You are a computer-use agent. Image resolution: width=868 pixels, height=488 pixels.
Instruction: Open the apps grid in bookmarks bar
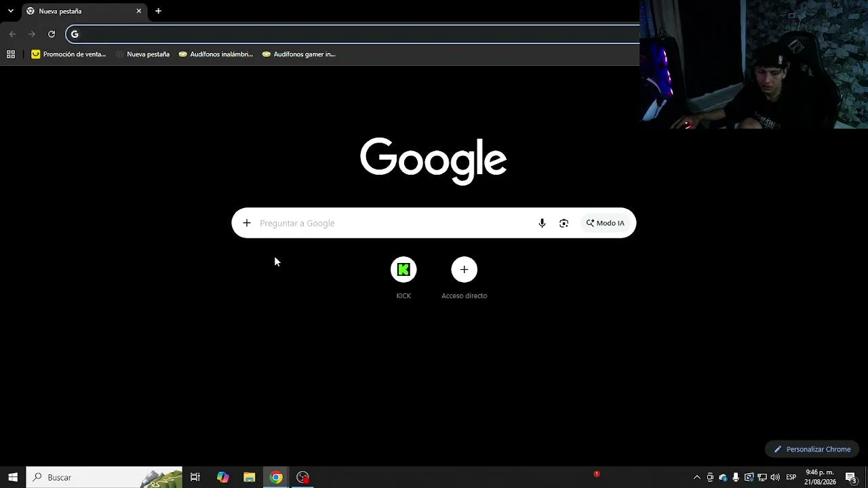click(x=11, y=54)
